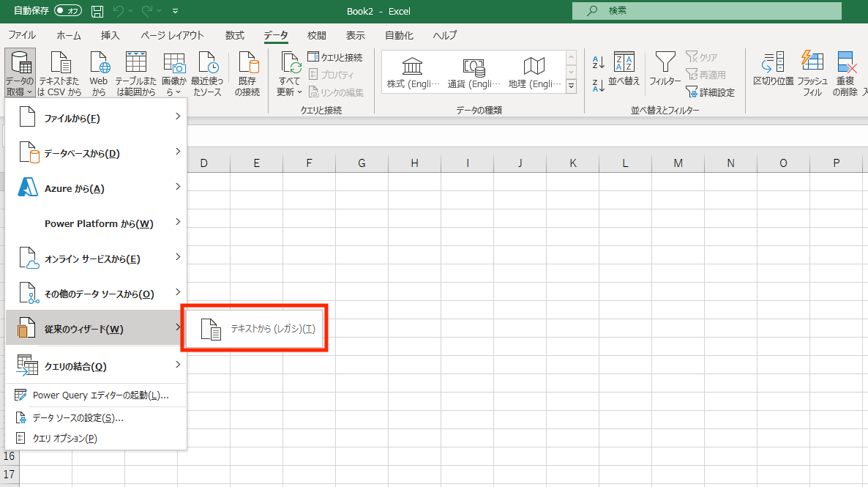
Task: Click the Undo arrow in title bar
Action: (118, 10)
